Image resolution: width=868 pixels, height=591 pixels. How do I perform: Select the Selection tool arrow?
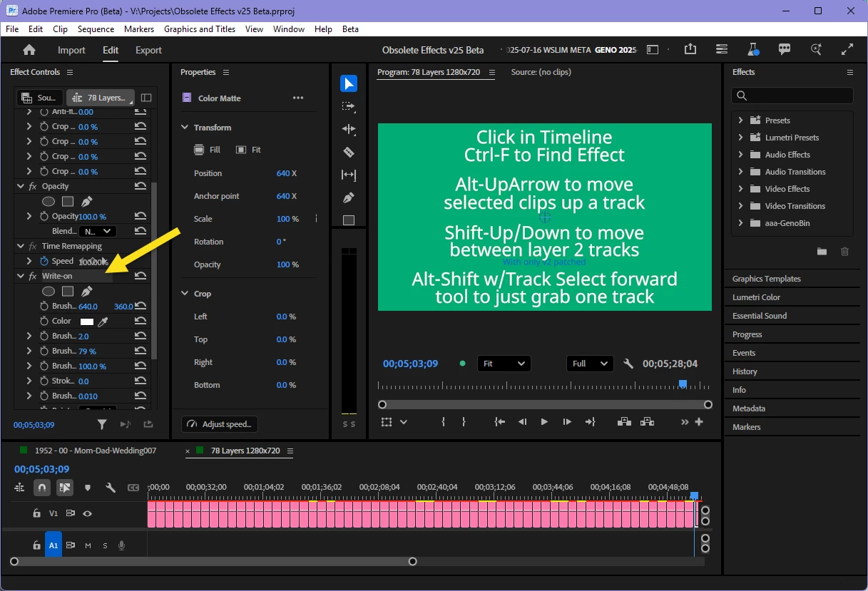(x=349, y=83)
